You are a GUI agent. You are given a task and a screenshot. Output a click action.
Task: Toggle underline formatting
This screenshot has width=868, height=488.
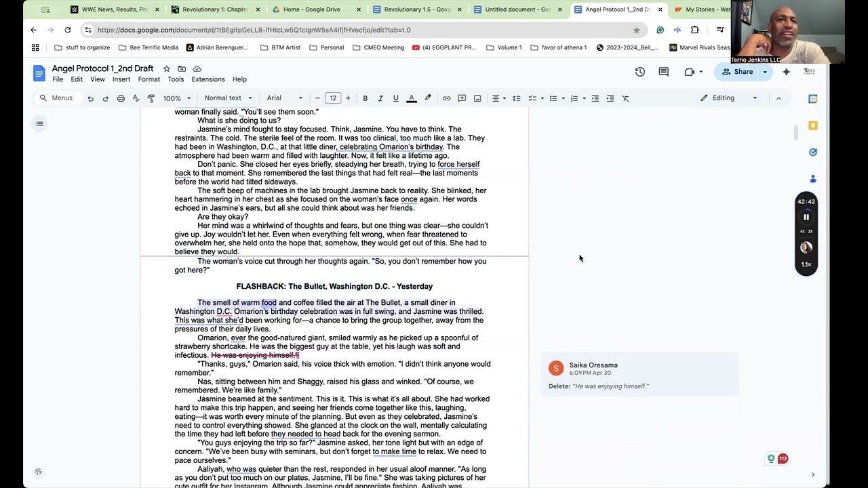pos(395,98)
